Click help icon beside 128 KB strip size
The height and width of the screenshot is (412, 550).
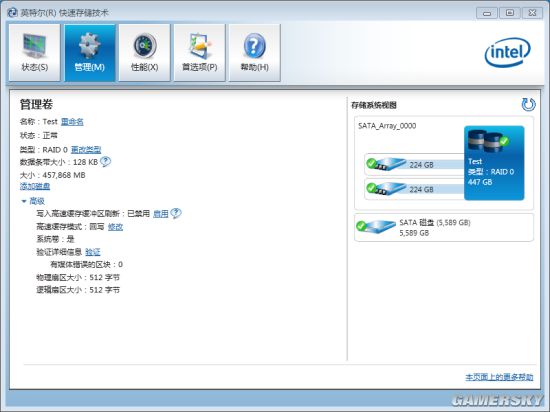tap(106, 161)
